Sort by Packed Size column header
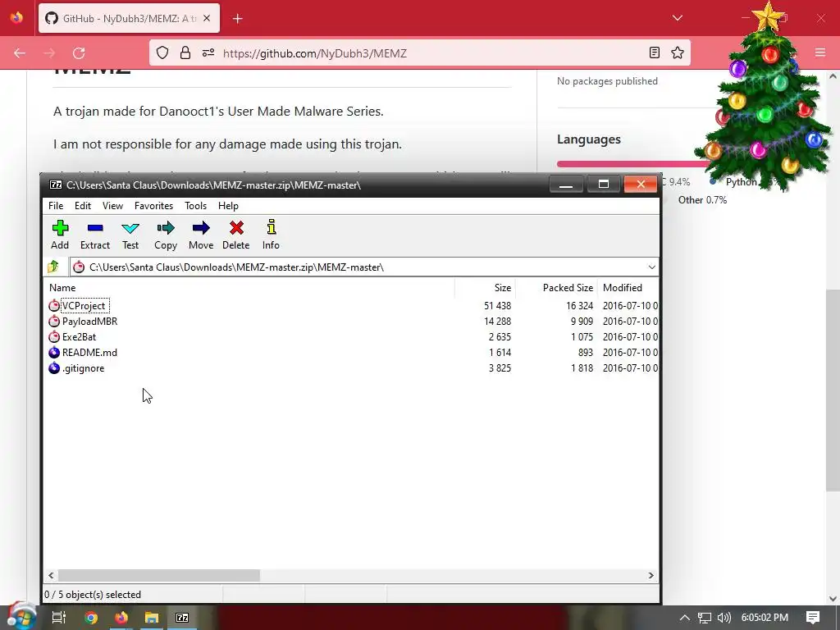The image size is (840, 630). (556, 288)
